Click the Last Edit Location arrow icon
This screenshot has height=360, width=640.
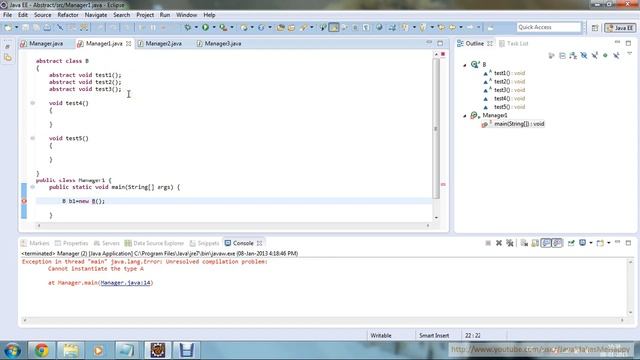tap(441, 27)
